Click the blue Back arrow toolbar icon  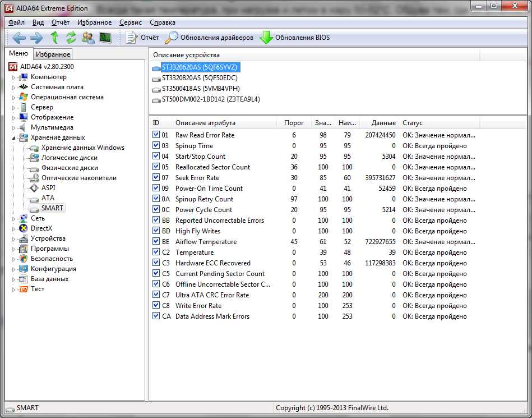pyautogui.click(x=19, y=38)
